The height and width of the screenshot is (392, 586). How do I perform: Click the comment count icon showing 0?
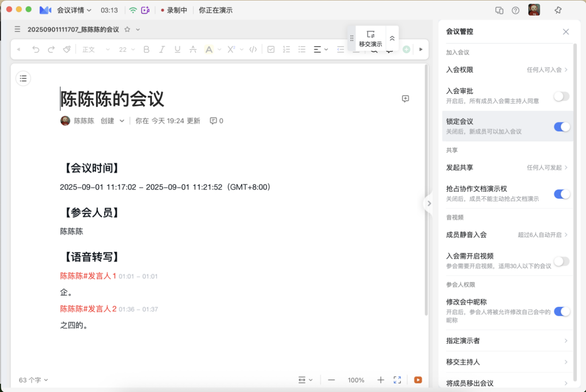216,121
